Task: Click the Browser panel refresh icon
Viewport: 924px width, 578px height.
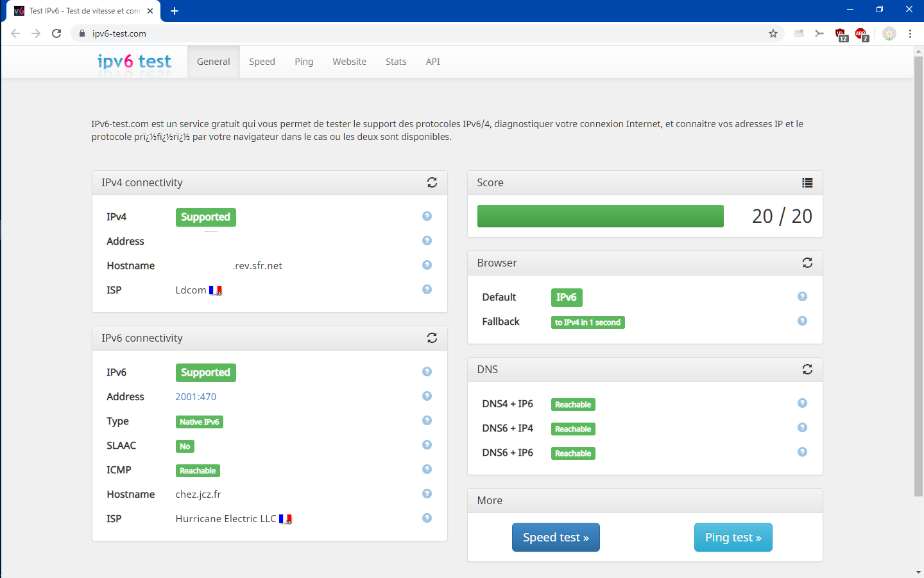Action: point(807,263)
